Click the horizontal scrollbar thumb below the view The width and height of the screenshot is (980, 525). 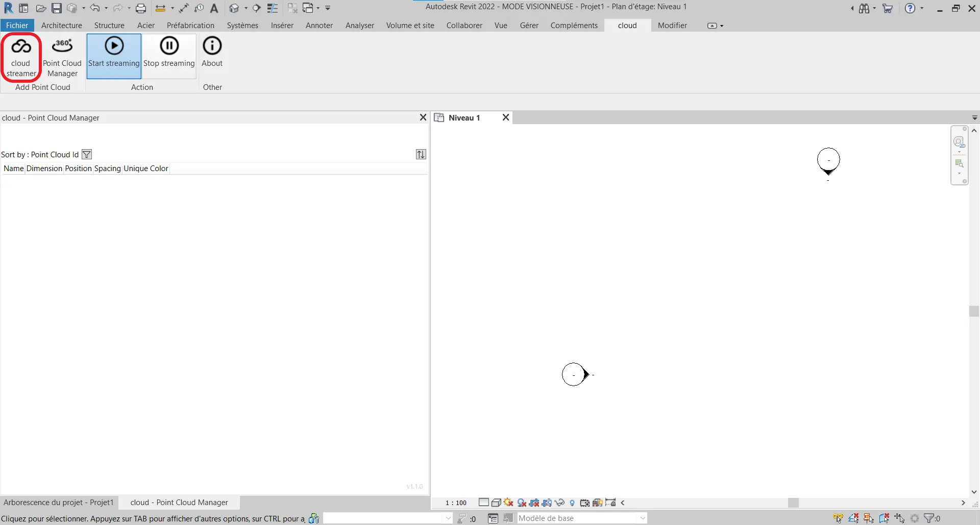(x=793, y=503)
